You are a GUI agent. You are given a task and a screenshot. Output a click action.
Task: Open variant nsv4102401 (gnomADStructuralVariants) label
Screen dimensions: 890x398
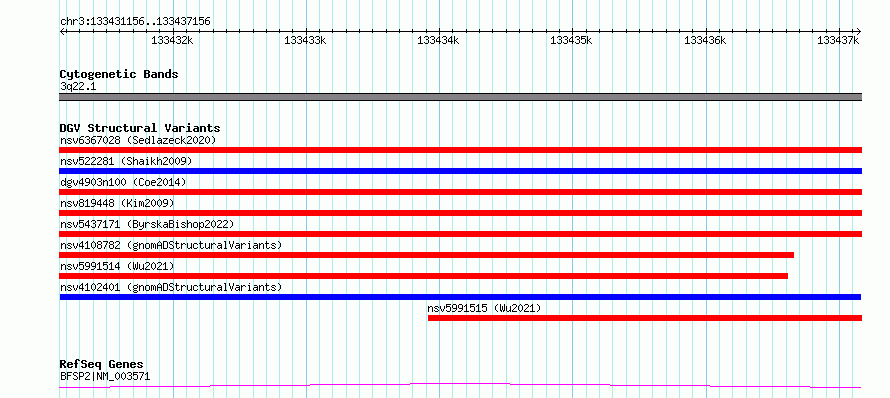pyautogui.click(x=171, y=287)
